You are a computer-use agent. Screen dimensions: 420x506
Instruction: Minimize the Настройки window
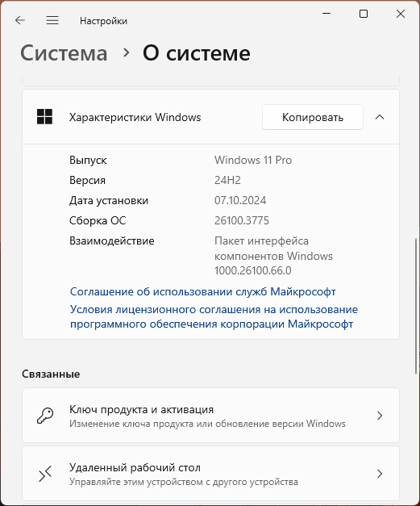[326, 14]
